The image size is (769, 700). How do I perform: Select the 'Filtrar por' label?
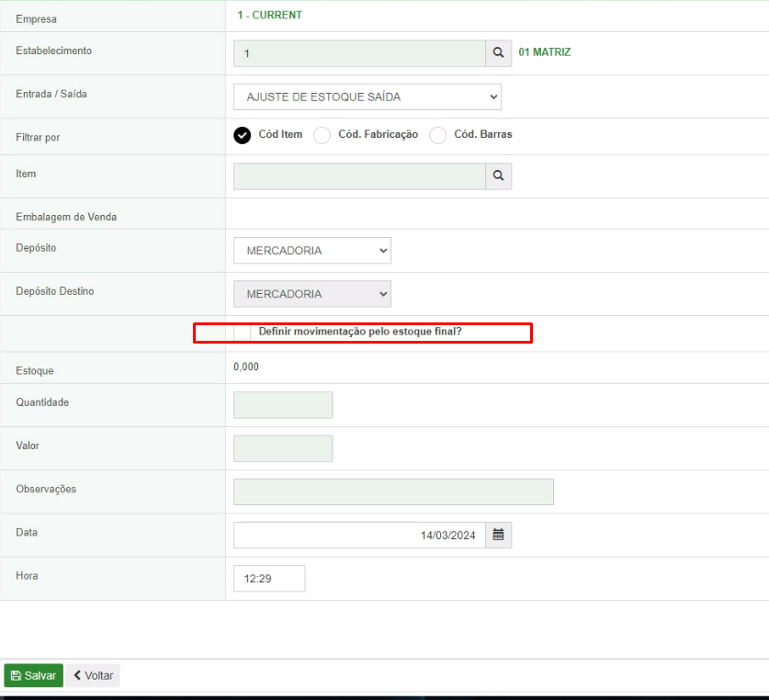click(x=38, y=138)
